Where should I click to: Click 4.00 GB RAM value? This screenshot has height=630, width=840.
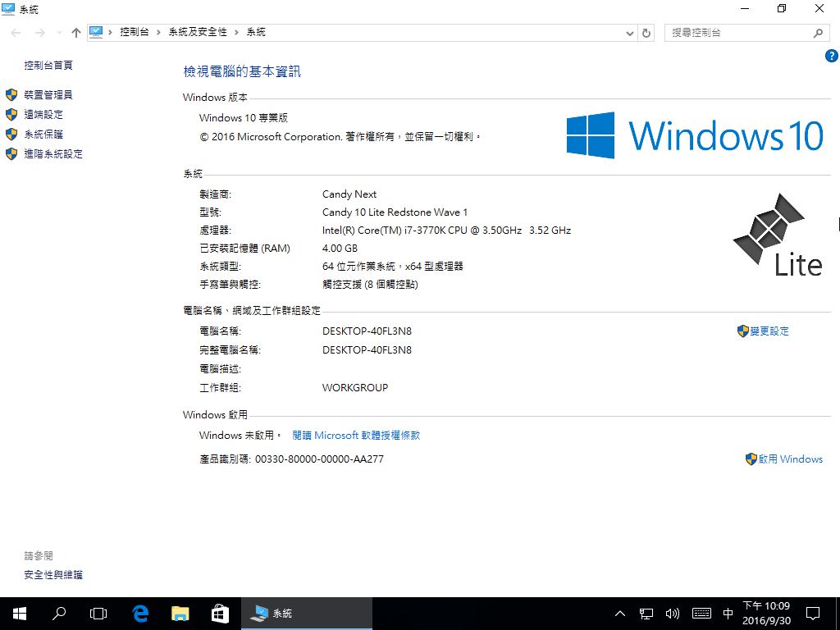click(340, 249)
